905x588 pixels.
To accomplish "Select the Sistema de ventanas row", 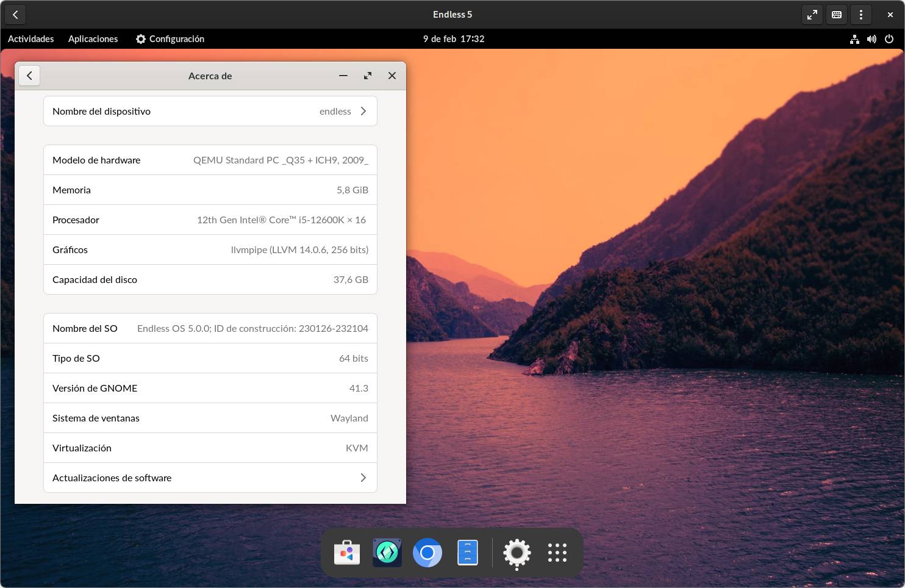I will 210,418.
